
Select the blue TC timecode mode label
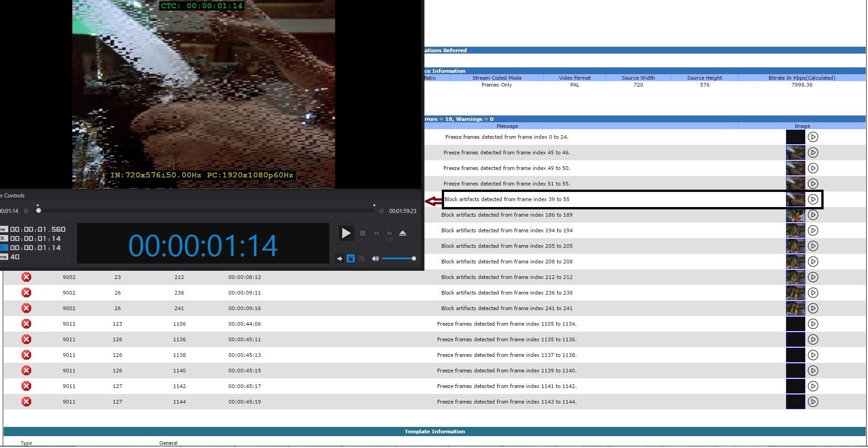(4, 248)
